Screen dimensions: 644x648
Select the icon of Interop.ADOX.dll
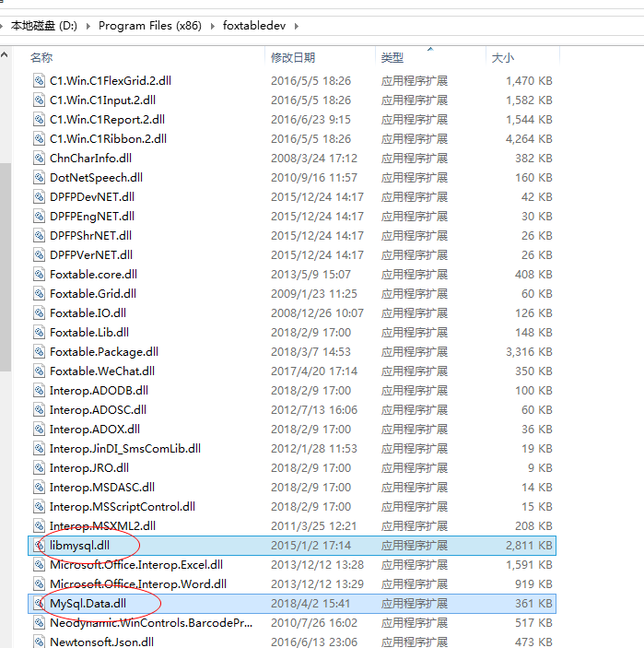[x=39, y=429]
